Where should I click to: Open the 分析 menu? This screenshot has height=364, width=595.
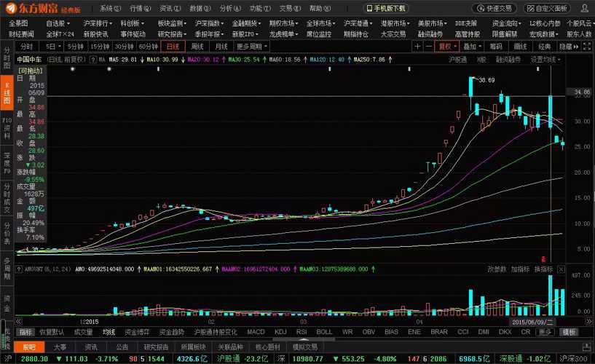pyautogui.click(x=230, y=8)
